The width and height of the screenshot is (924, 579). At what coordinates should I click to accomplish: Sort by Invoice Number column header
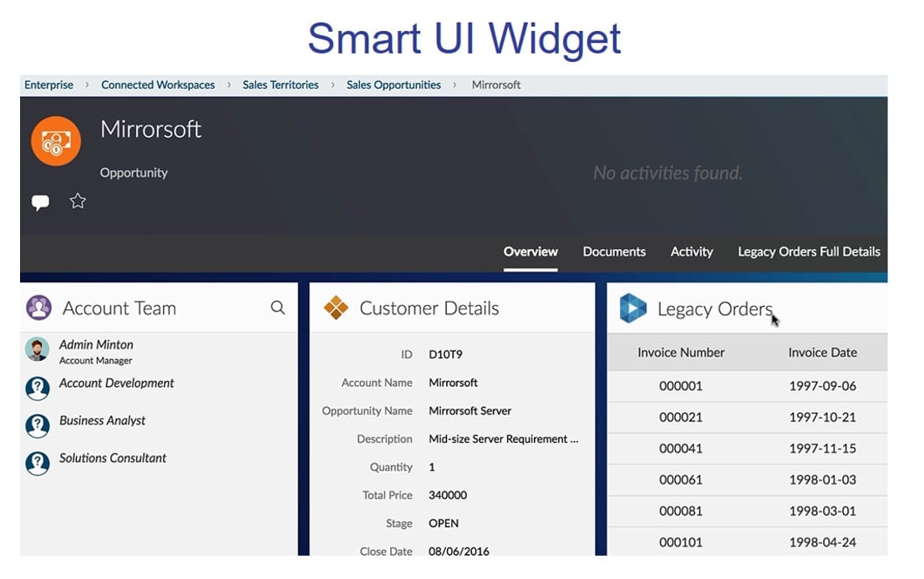[x=681, y=353]
